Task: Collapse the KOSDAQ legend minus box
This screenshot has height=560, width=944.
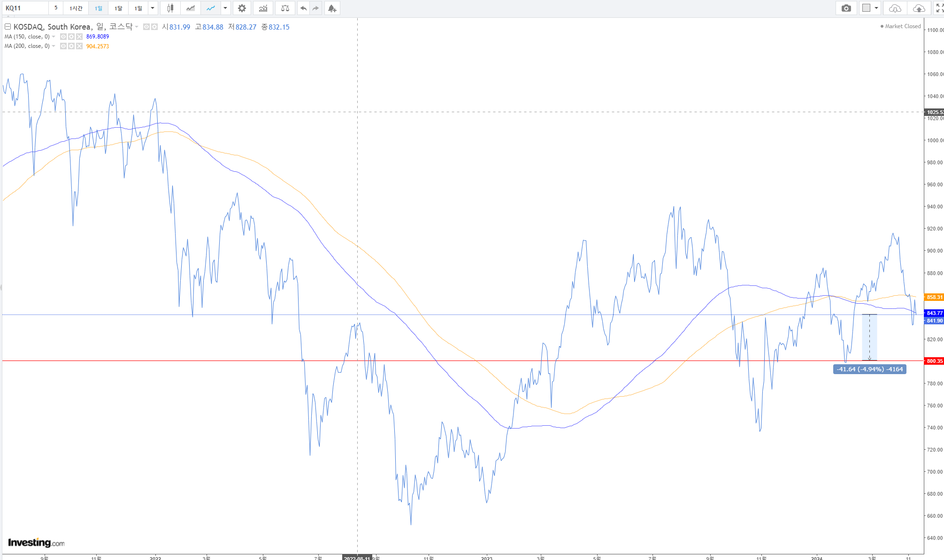Action: 8,27
